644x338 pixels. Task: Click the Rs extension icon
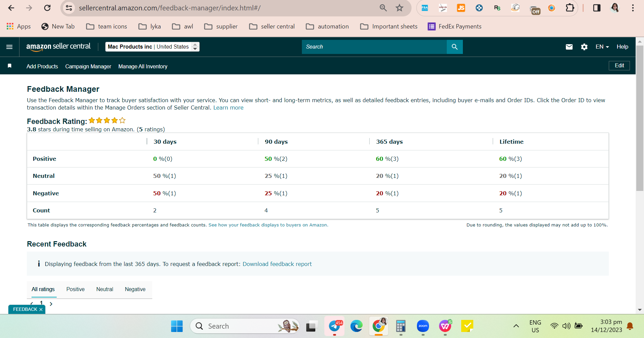[497, 8]
